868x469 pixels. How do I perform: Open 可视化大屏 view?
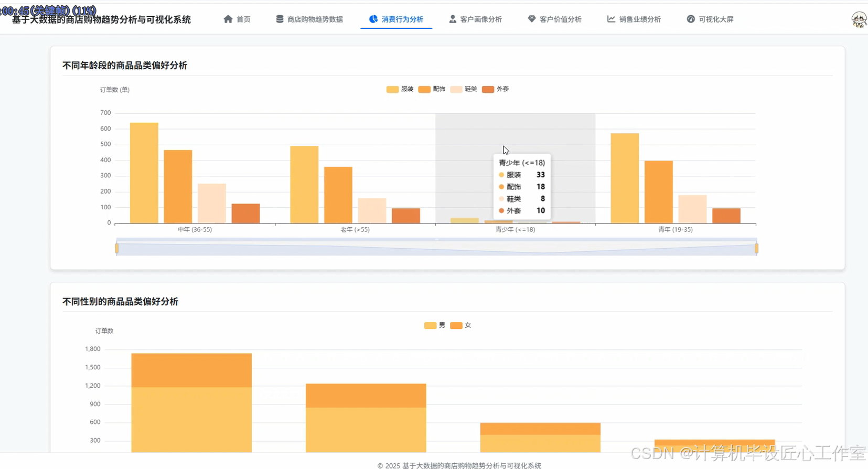(710, 19)
